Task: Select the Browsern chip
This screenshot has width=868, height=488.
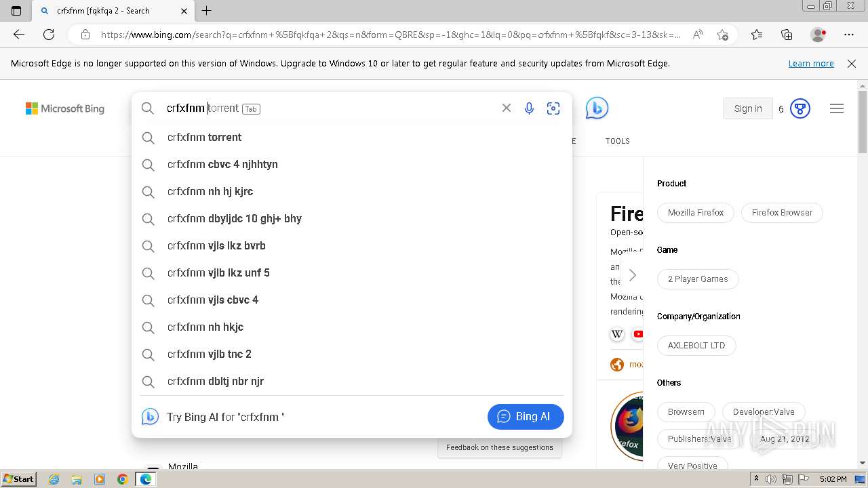Action: point(686,411)
